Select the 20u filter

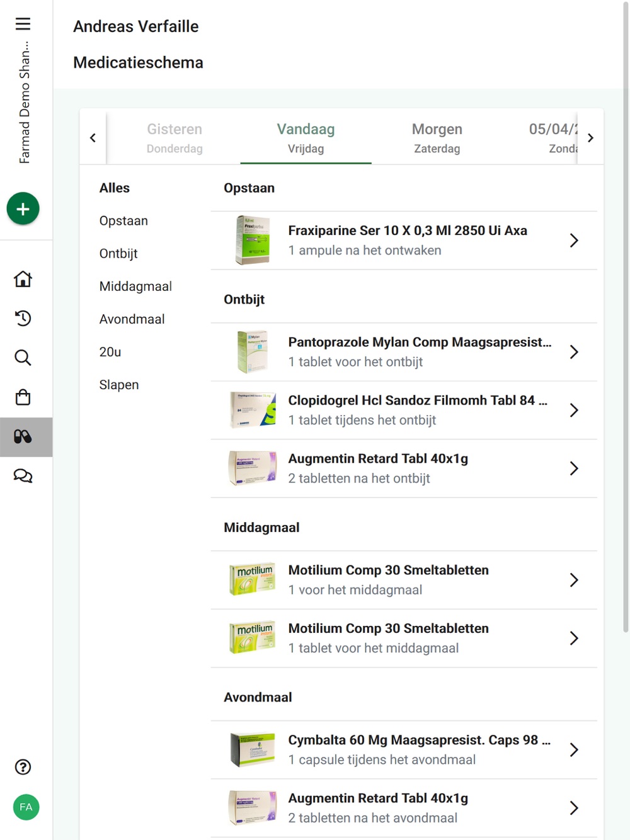click(110, 352)
